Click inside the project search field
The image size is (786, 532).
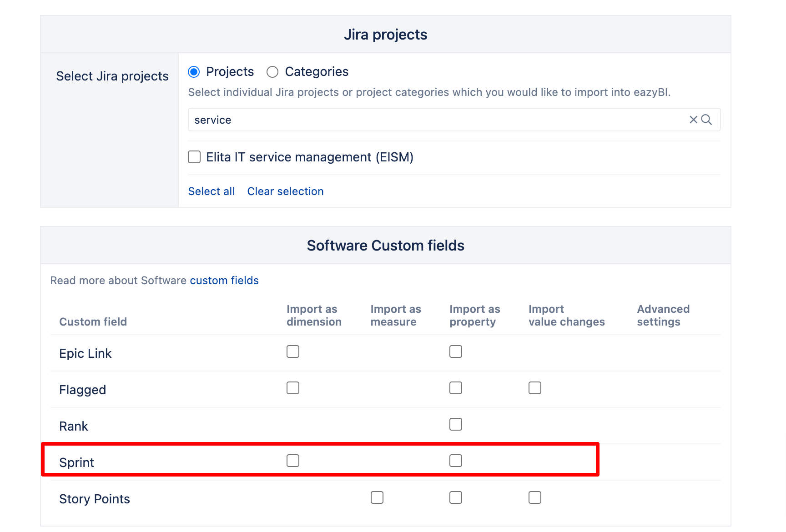(409, 120)
